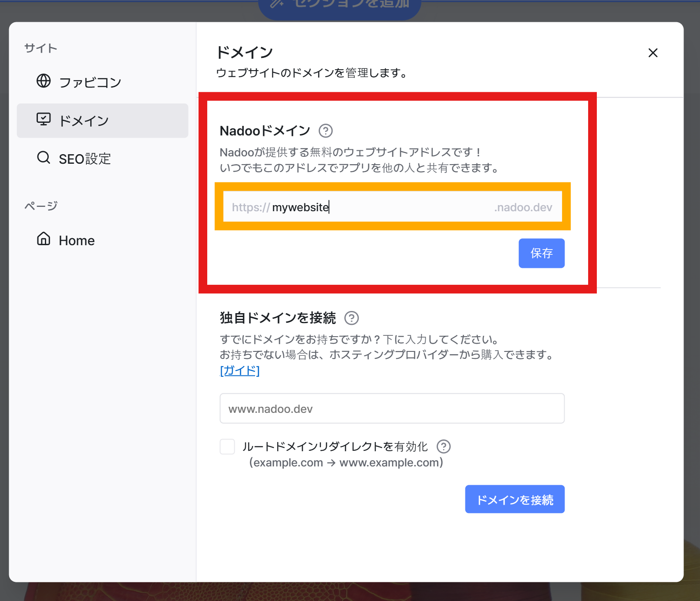Select the ドメイン sidebar item
This screenshot has height=601, width=700.
(x=102, y=121)
